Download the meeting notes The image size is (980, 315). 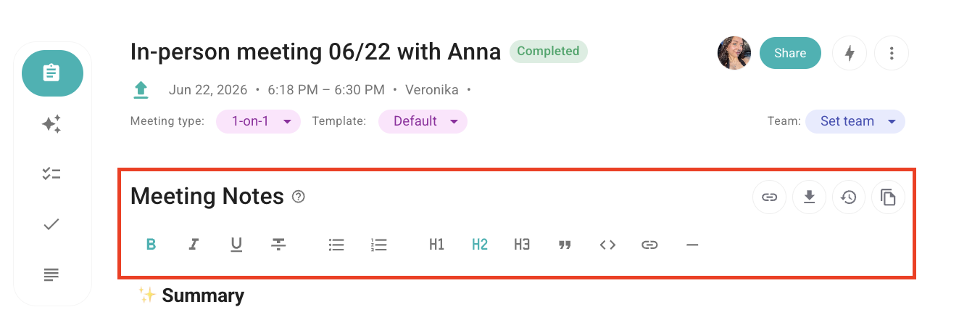pos(810,197)
